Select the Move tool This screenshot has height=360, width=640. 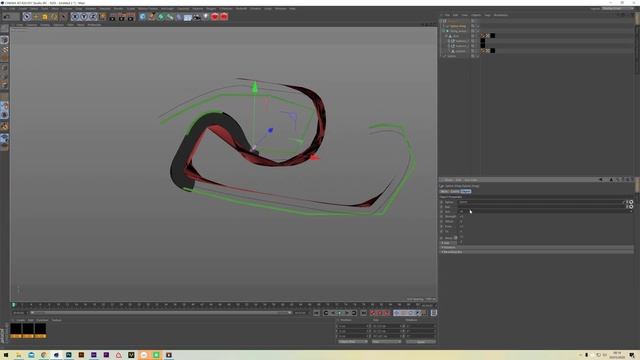click(36, 17)
